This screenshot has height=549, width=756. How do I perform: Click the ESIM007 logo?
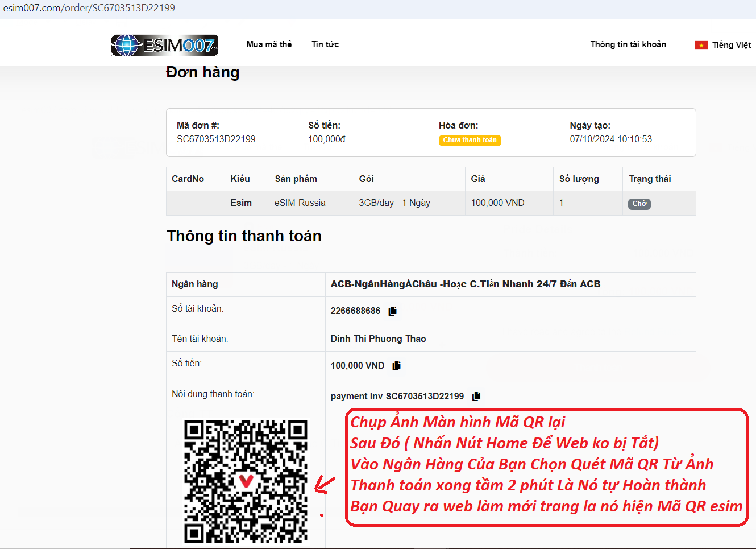tap(165, 45)
